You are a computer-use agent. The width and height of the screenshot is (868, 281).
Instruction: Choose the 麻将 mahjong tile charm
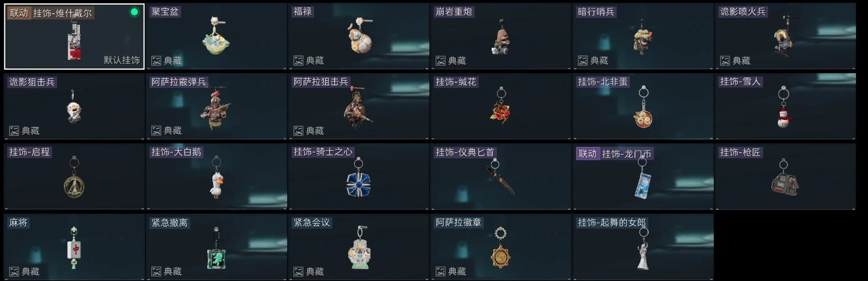(x=74, y=247)
